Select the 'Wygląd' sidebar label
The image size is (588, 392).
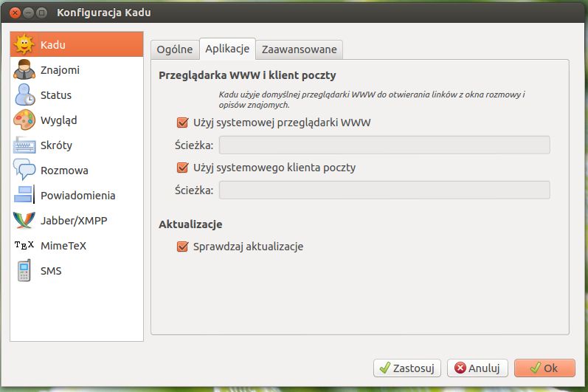tap(59, 121)
